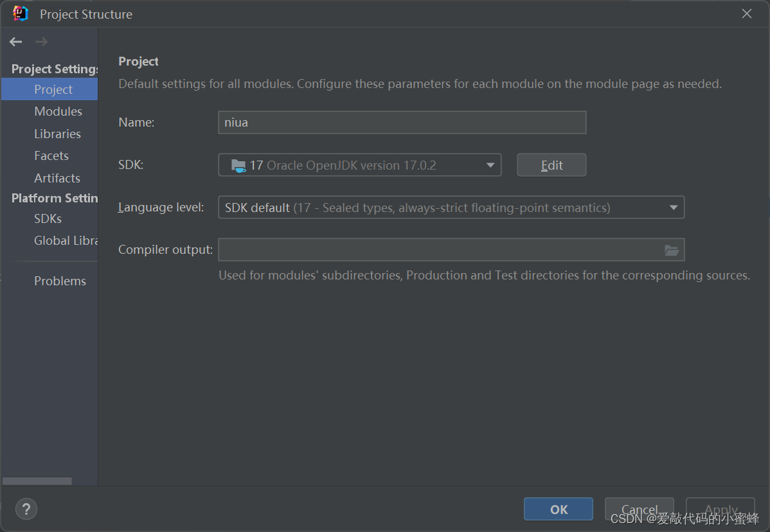This screenshot has width=770, height=532.
Task: Select Libraries under Project Settings
Action: (x=58, y=134)
